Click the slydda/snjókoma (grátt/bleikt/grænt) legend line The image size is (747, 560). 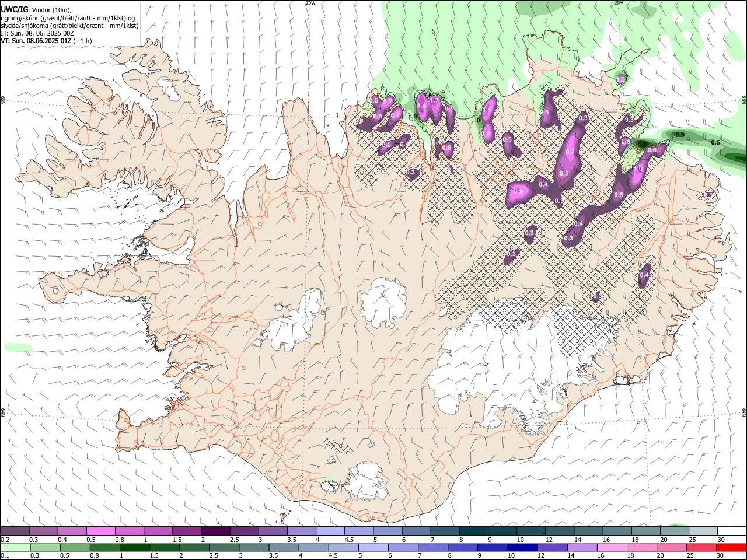[69, 26]
